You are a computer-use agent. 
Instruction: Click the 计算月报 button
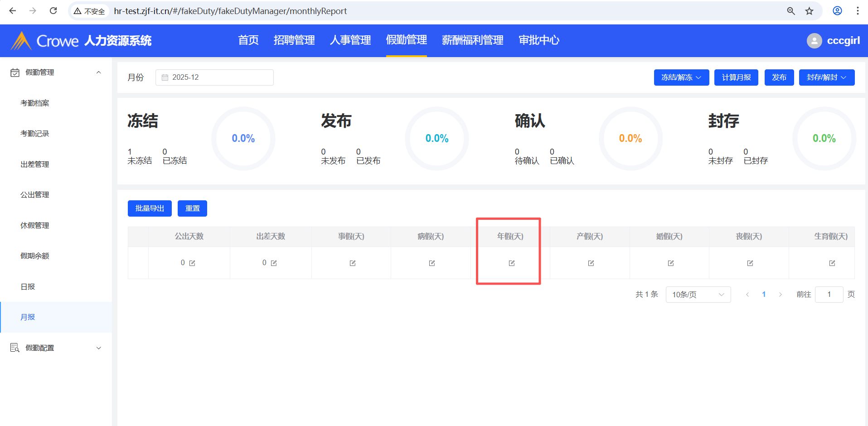tap(736, 77)
